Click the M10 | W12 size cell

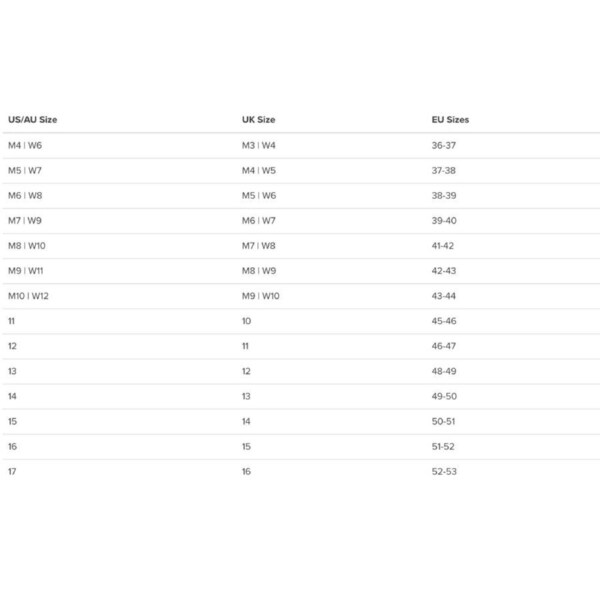(29, 295)
